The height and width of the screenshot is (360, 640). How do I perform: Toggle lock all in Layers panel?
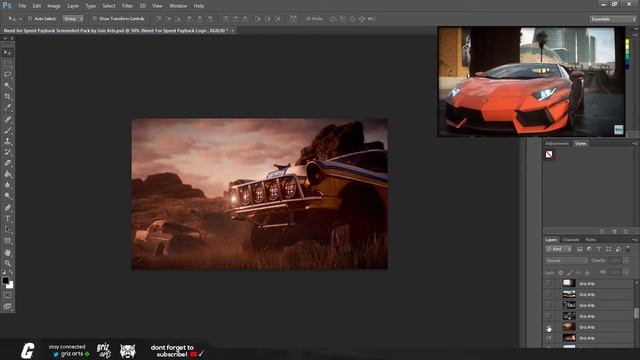tap(587, 272)
